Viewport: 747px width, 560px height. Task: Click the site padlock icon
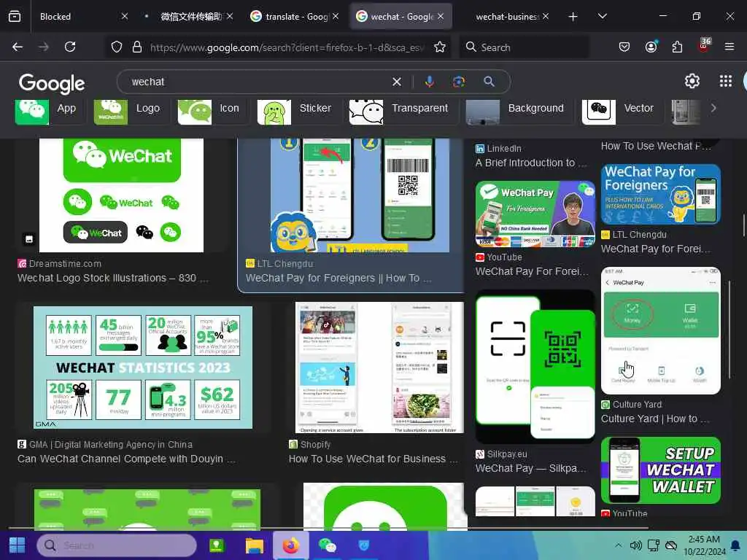[136, 47]
